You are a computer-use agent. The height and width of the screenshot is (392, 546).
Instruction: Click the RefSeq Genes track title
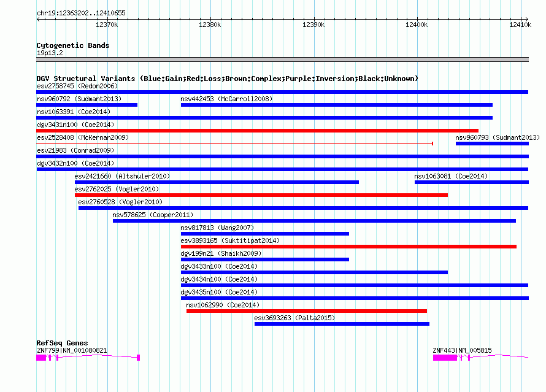[x=62, y=343]
